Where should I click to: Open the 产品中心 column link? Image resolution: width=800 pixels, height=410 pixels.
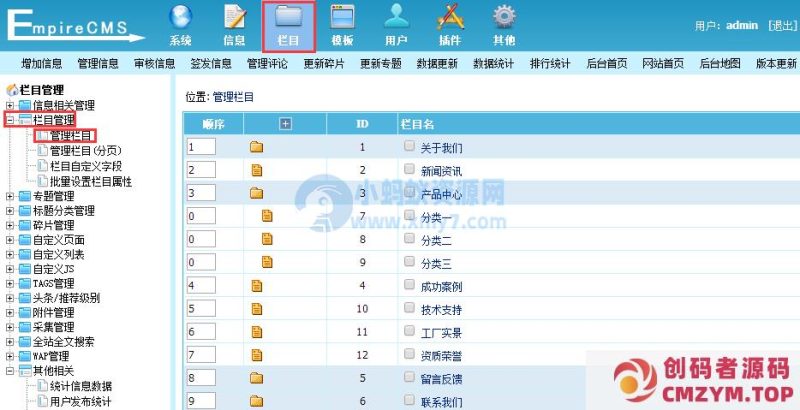[x=441, y=194]
